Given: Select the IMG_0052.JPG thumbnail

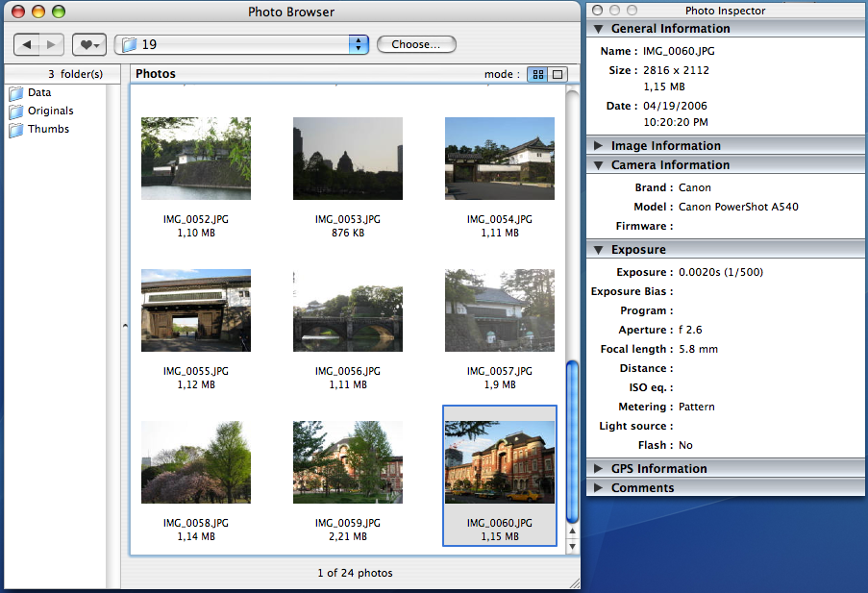Looking at the screenshot, I should point(196,159).
